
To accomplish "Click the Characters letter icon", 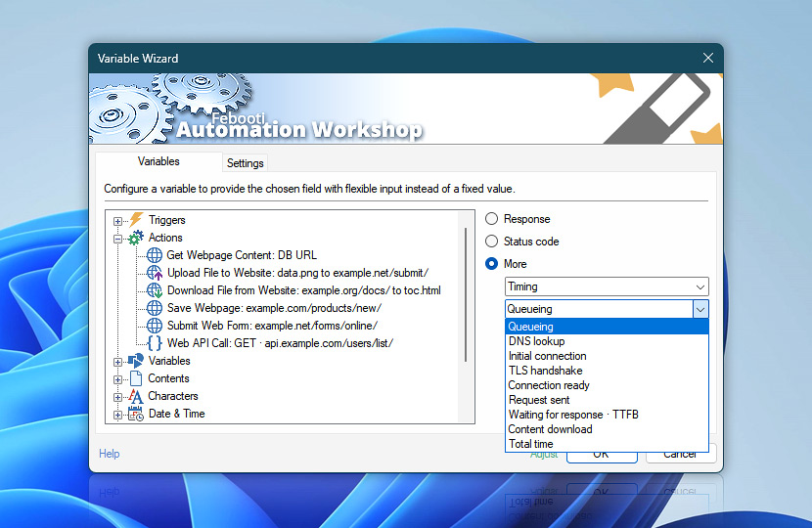I will point(136,396).
